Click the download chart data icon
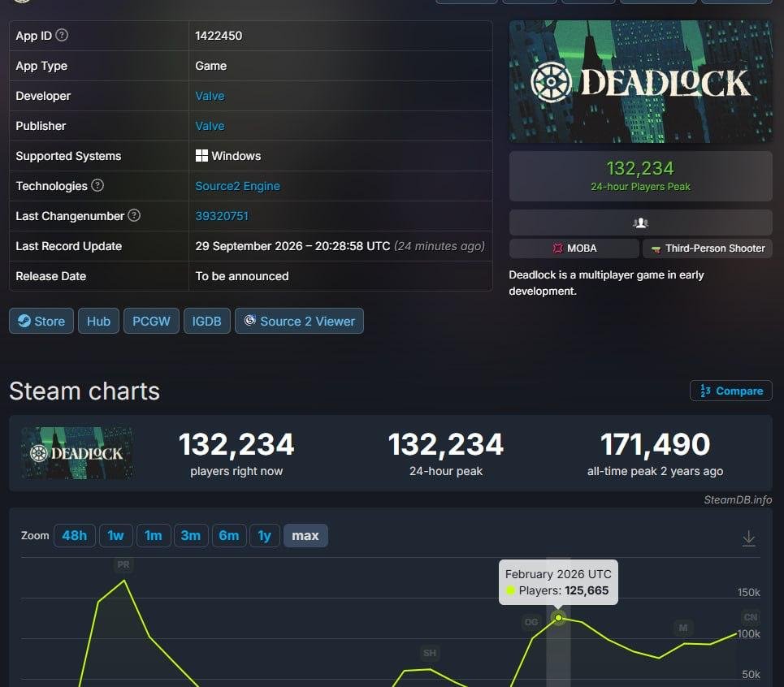This screenshot has height=687, width=784. pyautogui.click(x=748, y=538)
